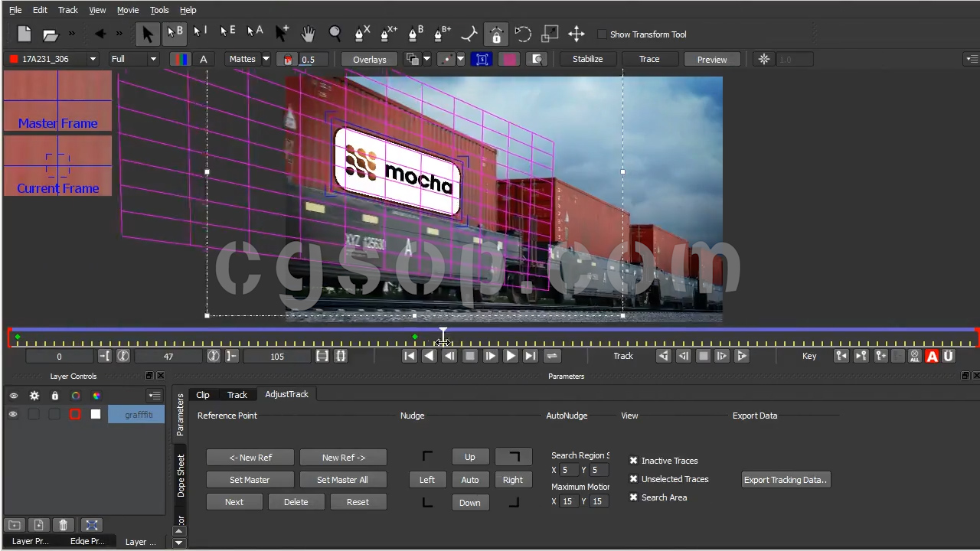This screenshot has width=980, height=551.
Task: Enable the Show Transform Tool checkbox
Action: click(x=602, y=34)
